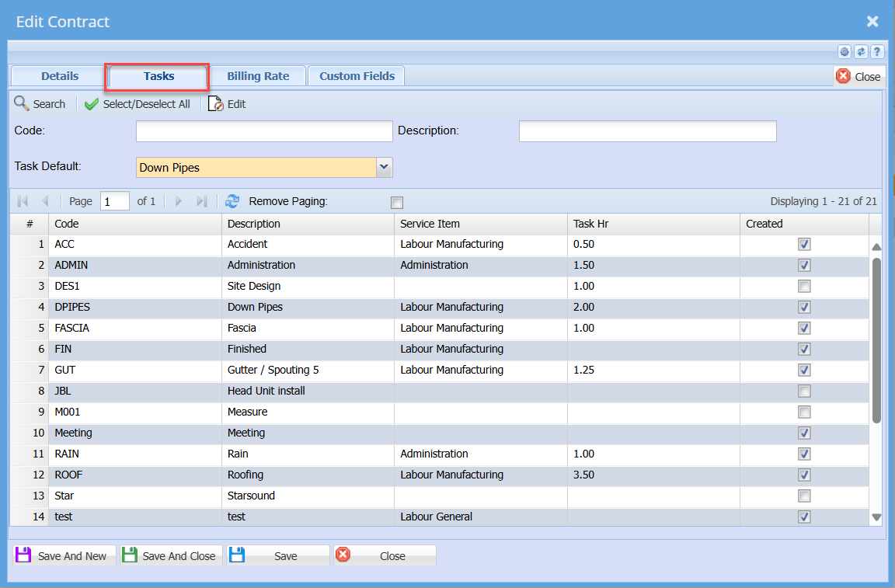The height and width of the screenshot is (588, 895).
Task: Go to the last page using paging arrow
Action: (x=201, y=201)
